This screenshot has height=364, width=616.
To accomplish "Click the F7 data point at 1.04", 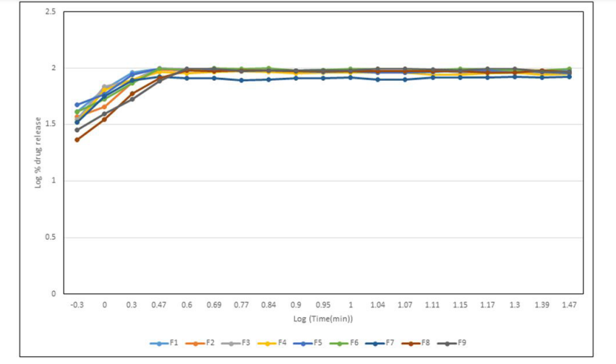I will [378, 79].
